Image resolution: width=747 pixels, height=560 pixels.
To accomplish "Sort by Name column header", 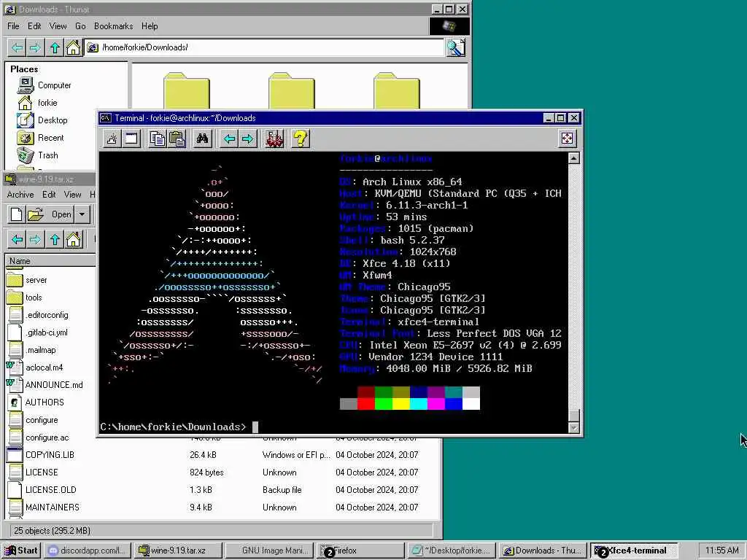I will coord(50,261).
